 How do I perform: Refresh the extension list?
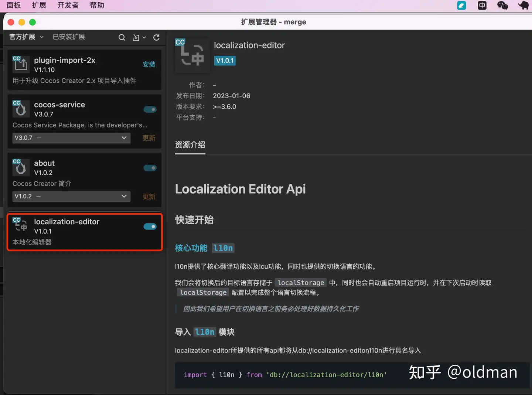(156, 37)
